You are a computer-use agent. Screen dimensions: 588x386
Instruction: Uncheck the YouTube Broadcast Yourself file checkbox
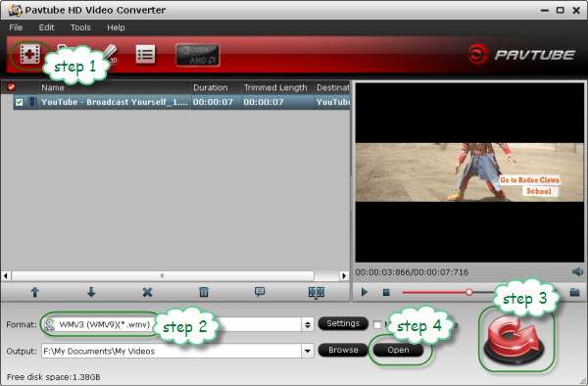pos(20,102)
